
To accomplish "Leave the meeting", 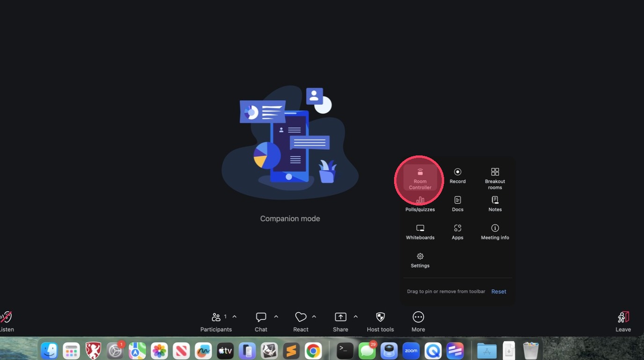I will (623, 322).
